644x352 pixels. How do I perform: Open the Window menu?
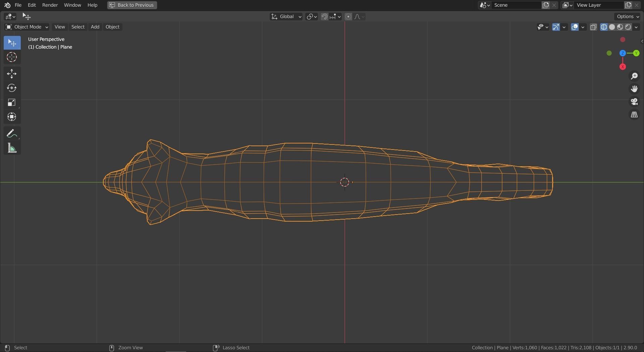(x=72, y=5)
